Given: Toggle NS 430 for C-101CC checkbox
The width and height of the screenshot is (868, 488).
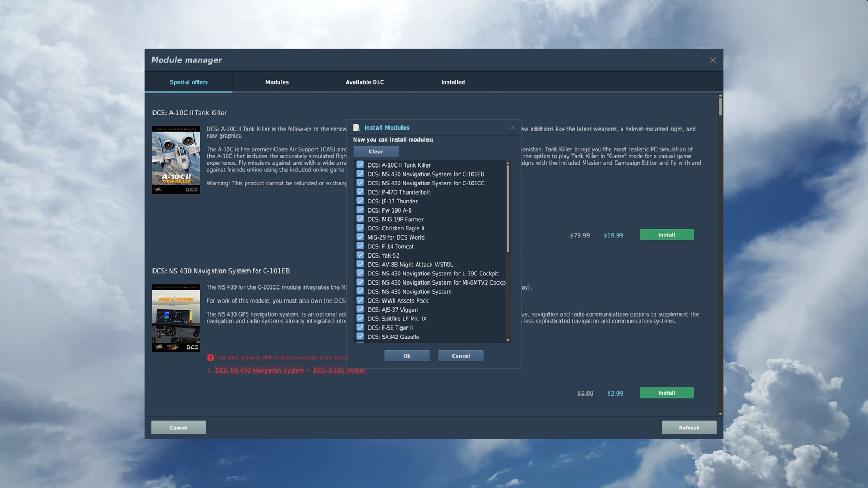Looking at the screenshot, I should click(x=360, y=183).
